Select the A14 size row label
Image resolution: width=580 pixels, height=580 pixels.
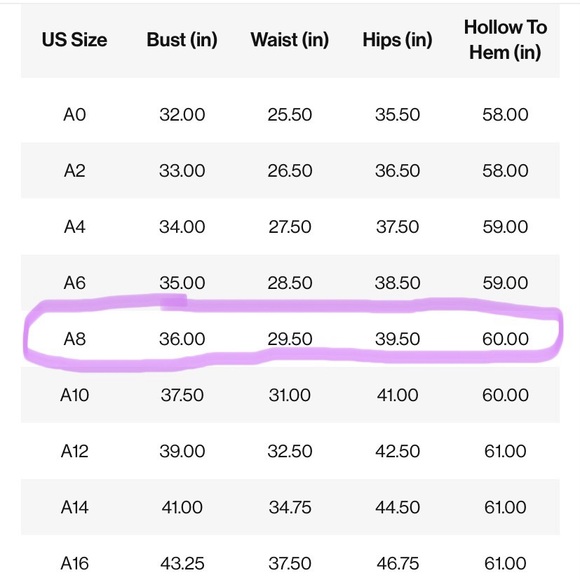pos(74,507)
